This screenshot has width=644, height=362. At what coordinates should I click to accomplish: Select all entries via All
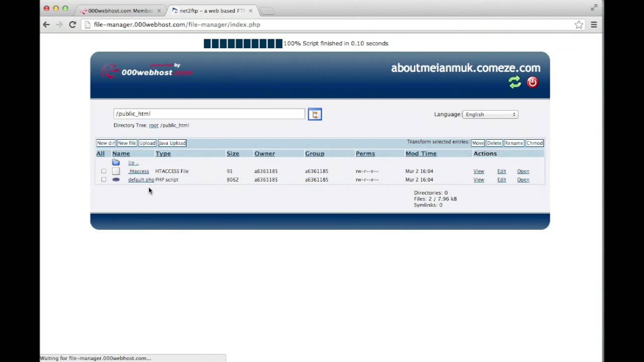(x=101, y=153)
